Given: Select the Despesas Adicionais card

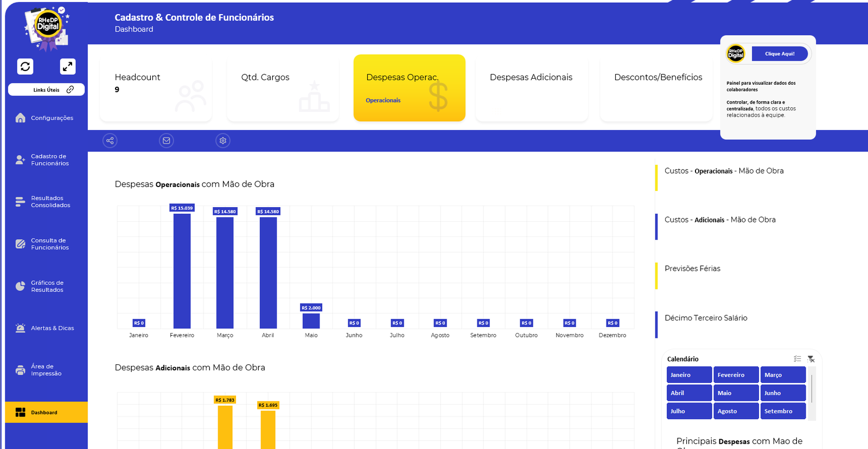Looking at the screenshot, I should tap(531, 88).
